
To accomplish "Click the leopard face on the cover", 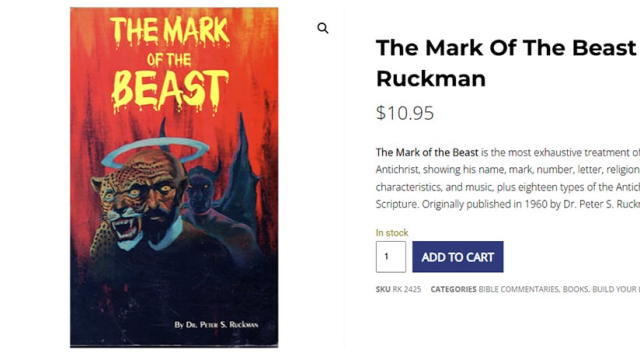I will 118,204.
